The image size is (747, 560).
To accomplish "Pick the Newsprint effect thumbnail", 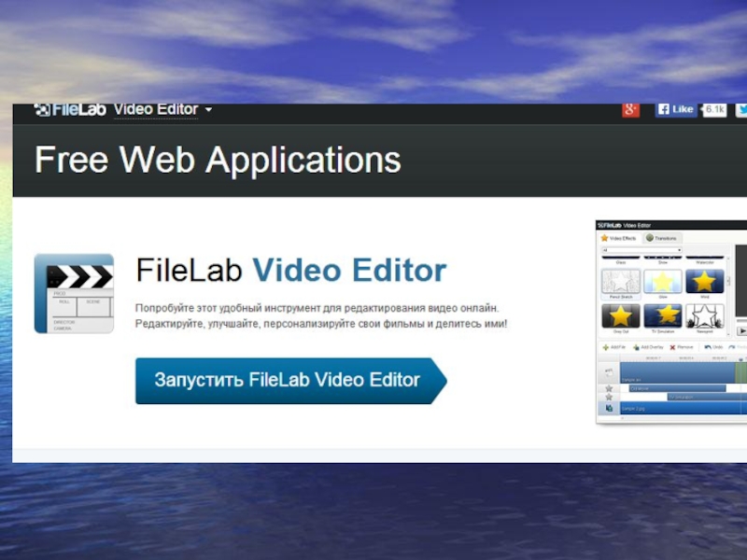I will (705, 316).
